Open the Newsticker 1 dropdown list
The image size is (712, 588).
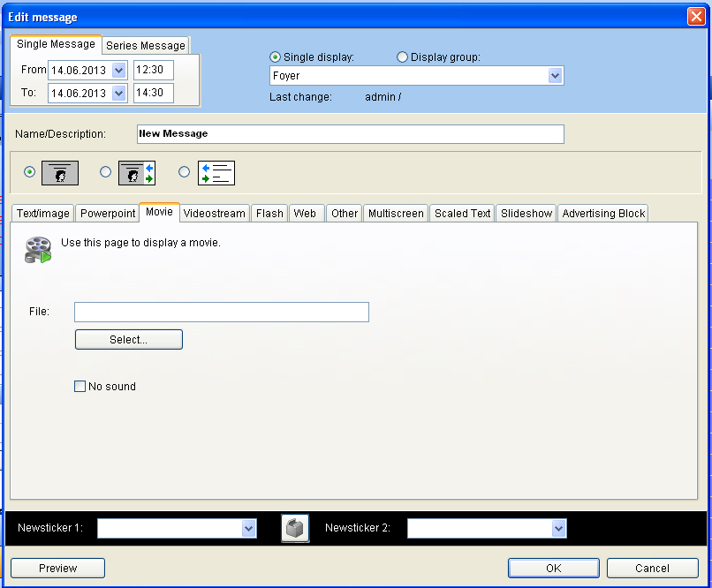click(x=247, y=528)
